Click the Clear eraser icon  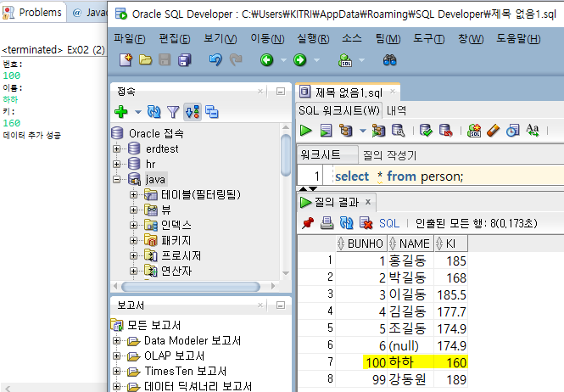click(493, 131)
